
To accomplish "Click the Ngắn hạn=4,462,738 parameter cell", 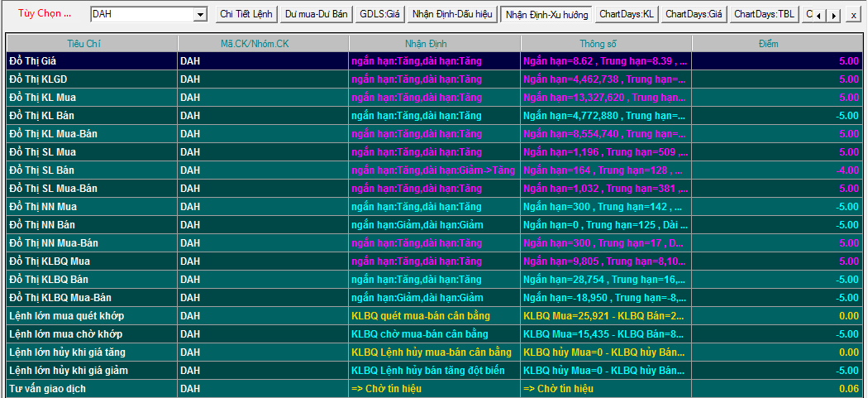I will (x=606, y=79).
